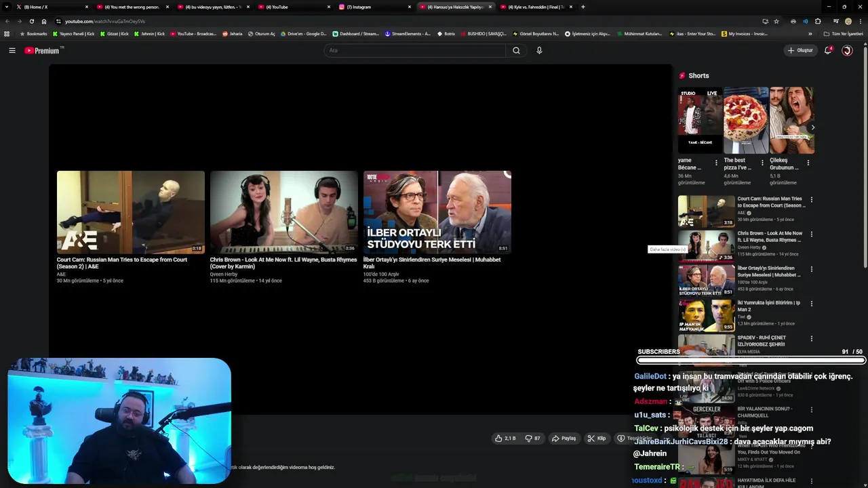Open options for 'yame Bécane' Short
Image resolution: width=868 pixels, height=488 pixels.
click(x=716, y=163)
